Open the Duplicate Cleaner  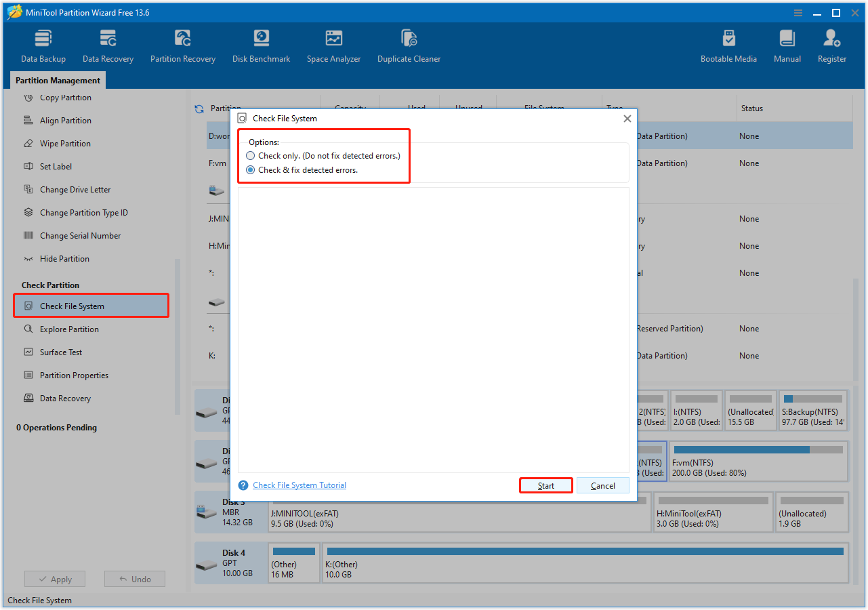click(409, 44)
